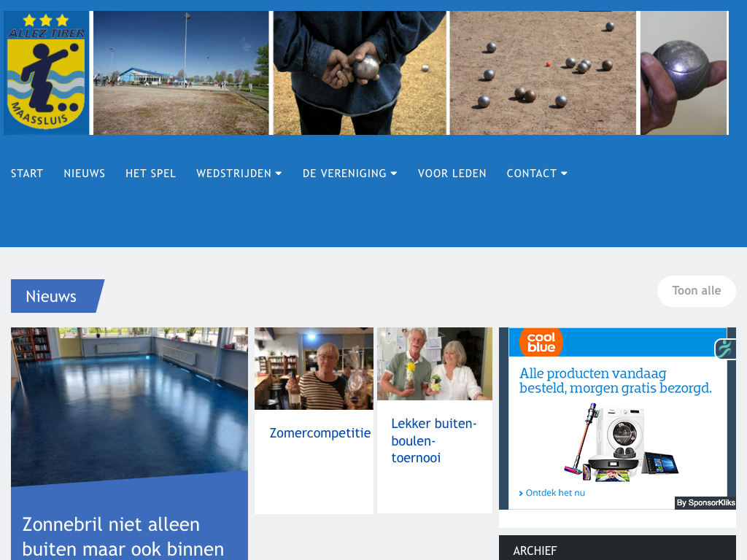Open the Lekker buiten-boulen-toernooi link
The width and height of the screenshot is (747, 560).
433,440
